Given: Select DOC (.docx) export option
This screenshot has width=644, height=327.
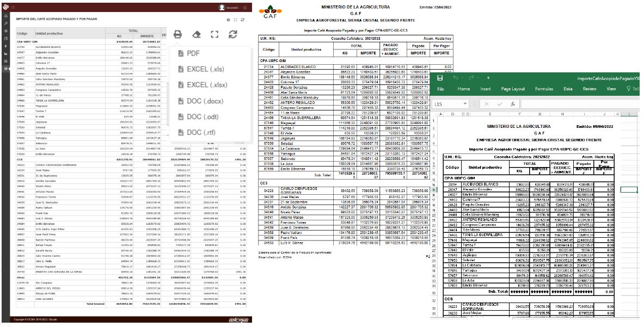Looking at the screenshot, I should click(205, 101).
